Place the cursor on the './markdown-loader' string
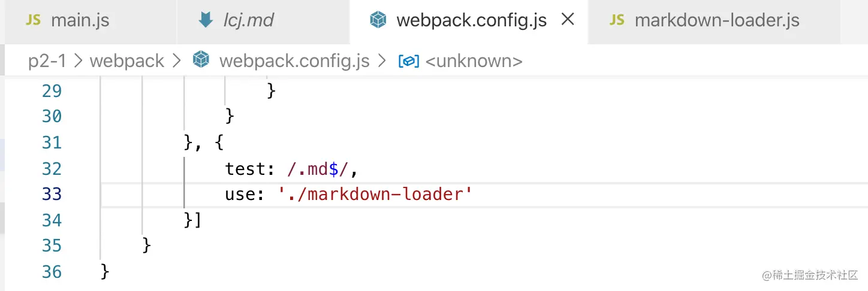Screen dimensions: 868x291 click(375, 195)
